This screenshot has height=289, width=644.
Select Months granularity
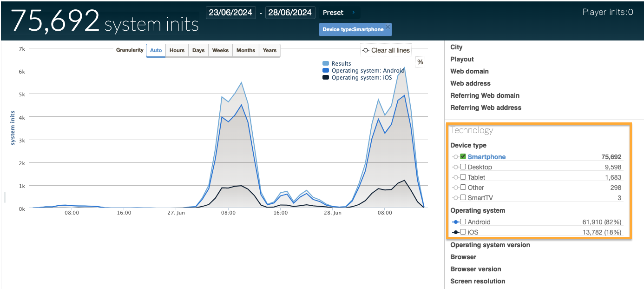(x=246, y=50)
